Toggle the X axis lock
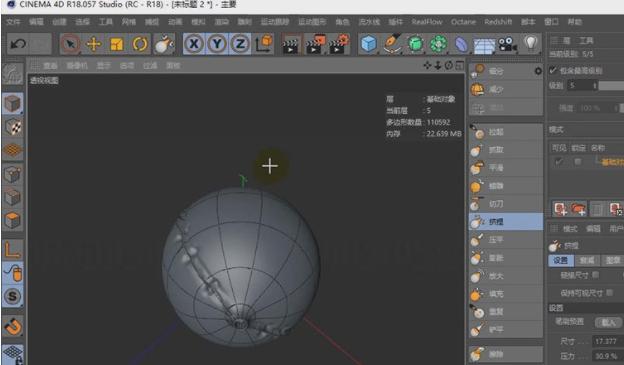The width and height of the screenshot is (624, 365). point(194,43)
